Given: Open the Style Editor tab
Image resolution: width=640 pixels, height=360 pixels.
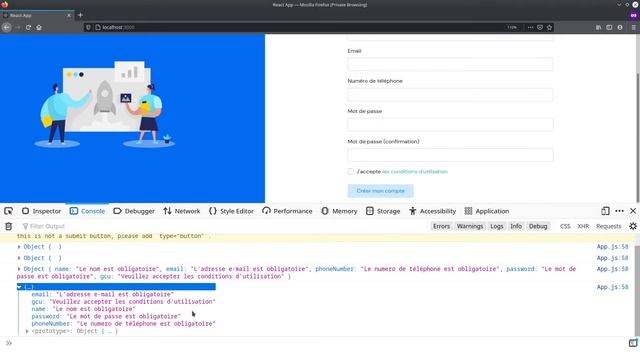Looking at the screenshot, I should (231, 211).
